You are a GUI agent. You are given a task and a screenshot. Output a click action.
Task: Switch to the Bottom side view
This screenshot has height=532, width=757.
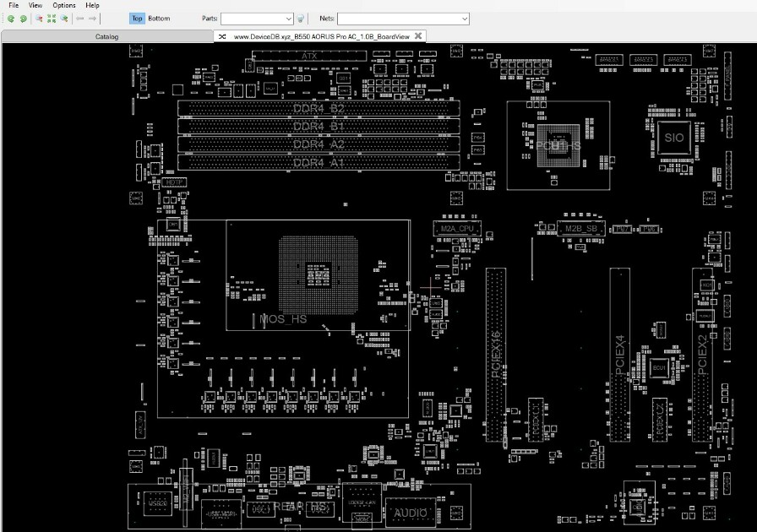point(159,19)
